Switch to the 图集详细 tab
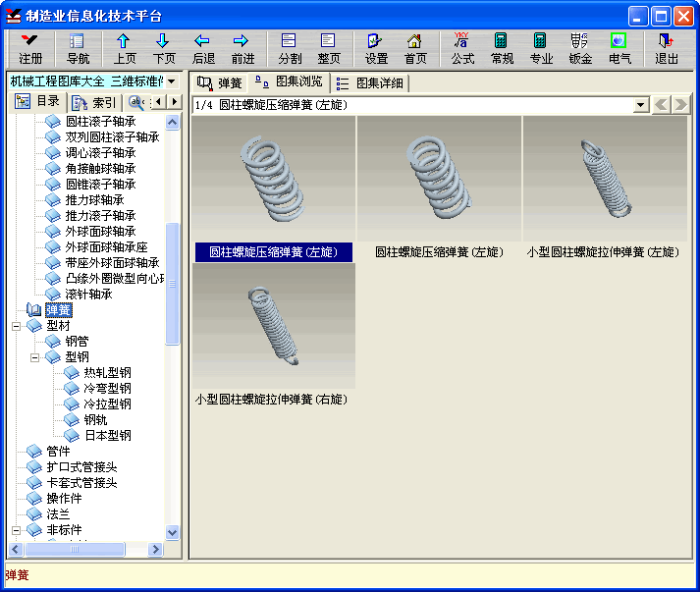 [370, 83]
